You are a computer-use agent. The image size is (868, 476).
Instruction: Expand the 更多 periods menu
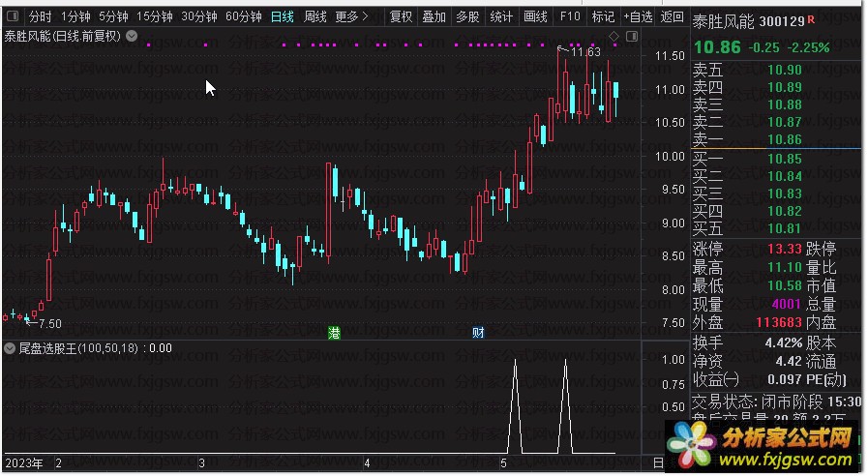351,16
